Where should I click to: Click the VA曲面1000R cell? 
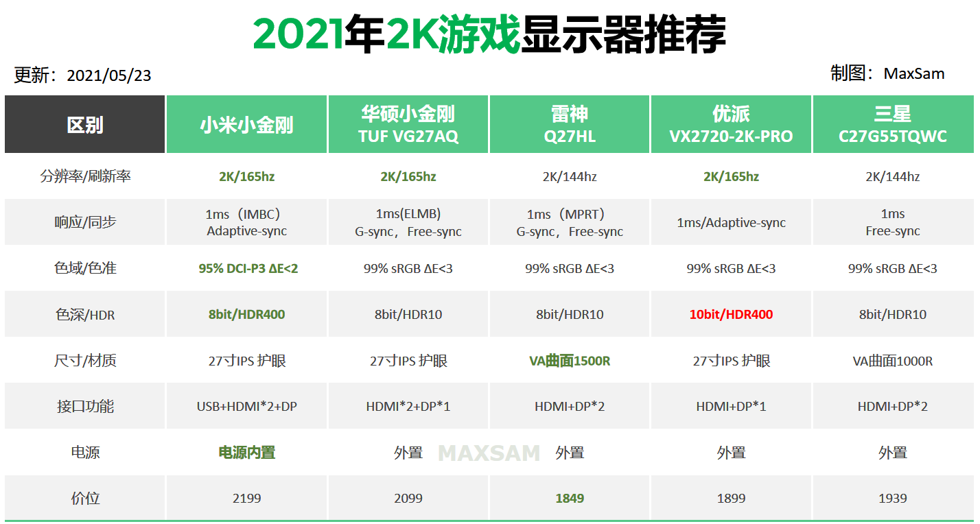pyautogui.click(x=893, y=360)
